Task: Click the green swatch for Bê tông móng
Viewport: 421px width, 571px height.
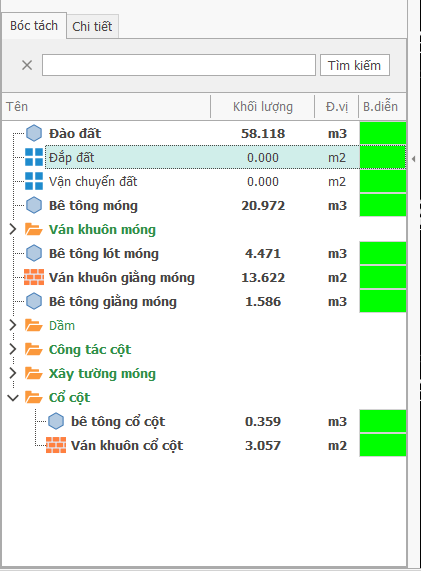Action: 383,205
